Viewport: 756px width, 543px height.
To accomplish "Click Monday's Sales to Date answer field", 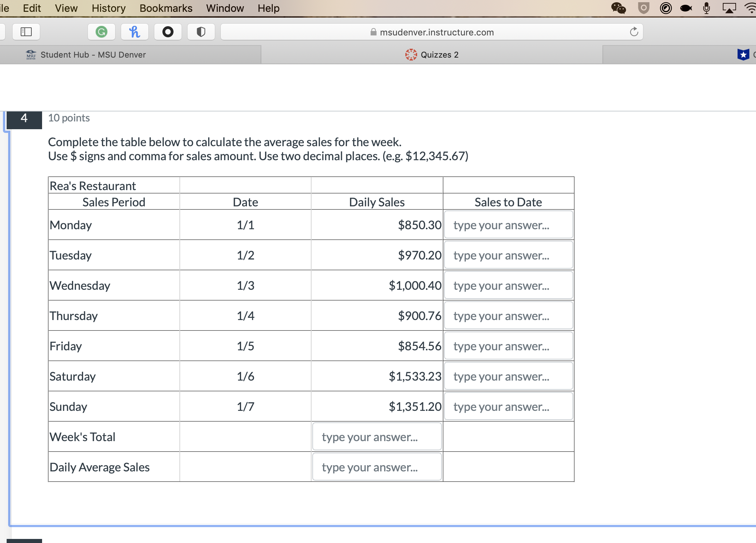I will click(x=509, y=224).
